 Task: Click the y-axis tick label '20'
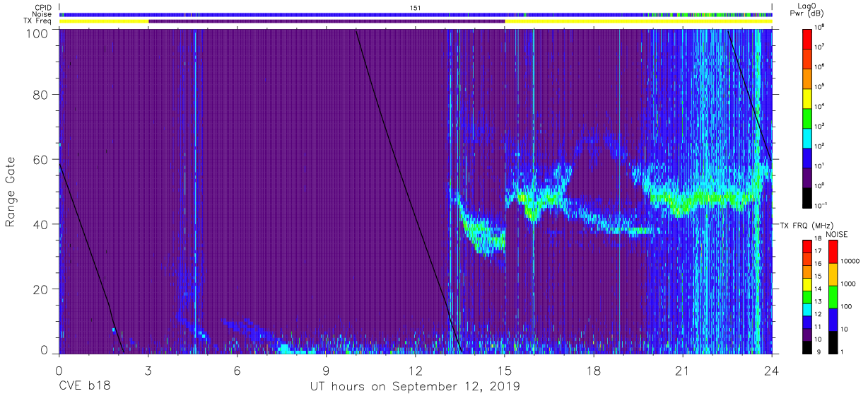click(40, 289)
